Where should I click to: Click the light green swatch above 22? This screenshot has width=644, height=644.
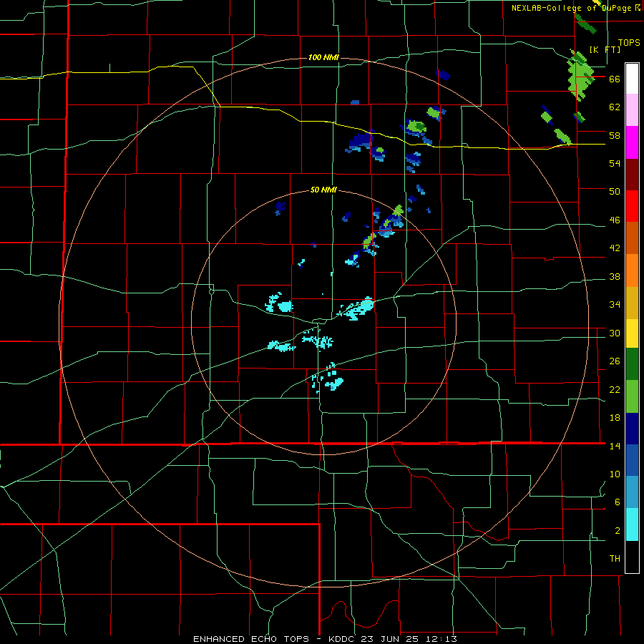632,396
